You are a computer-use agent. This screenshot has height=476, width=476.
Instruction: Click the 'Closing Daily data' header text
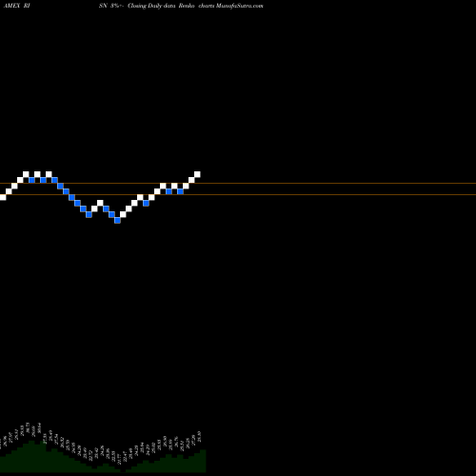click(x=151, y=6)
